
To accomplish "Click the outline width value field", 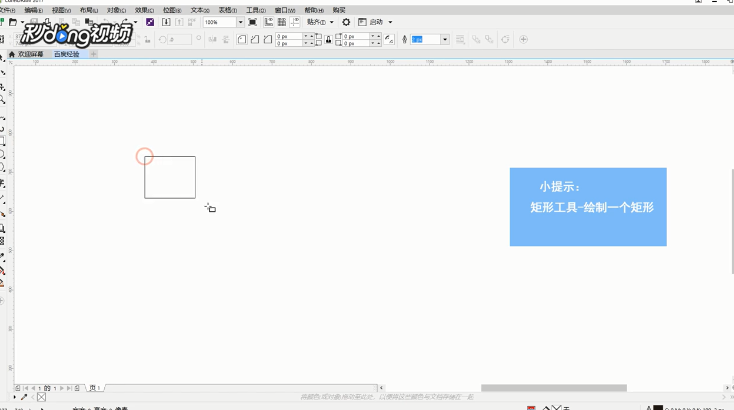I will pyautogui.click(x=426, y=40).
